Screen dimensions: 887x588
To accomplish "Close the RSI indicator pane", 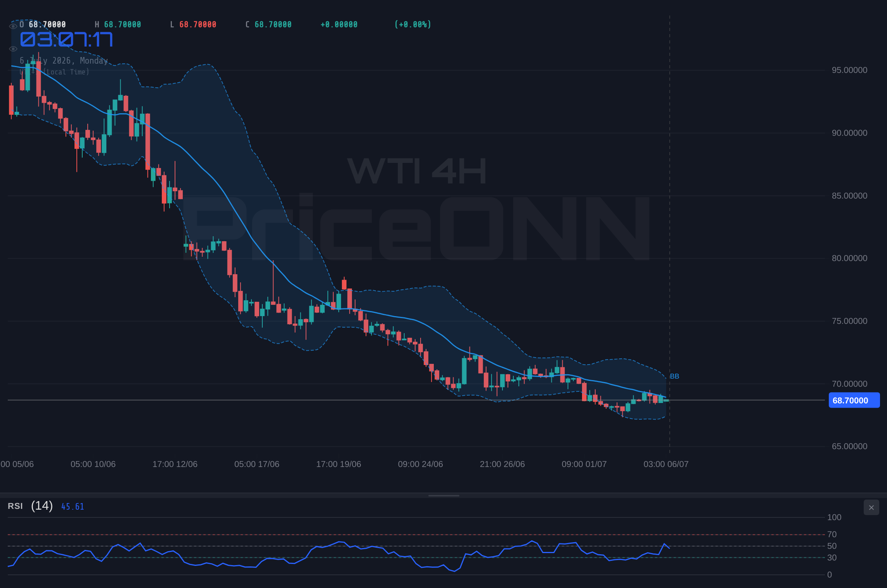I will (871, 507).
